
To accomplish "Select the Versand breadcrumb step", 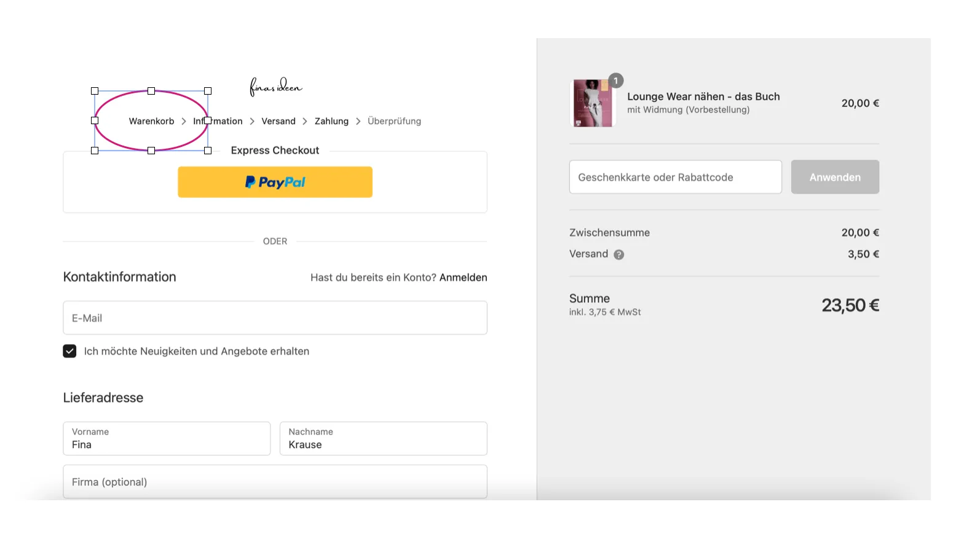I will click(x=279, y=121).
